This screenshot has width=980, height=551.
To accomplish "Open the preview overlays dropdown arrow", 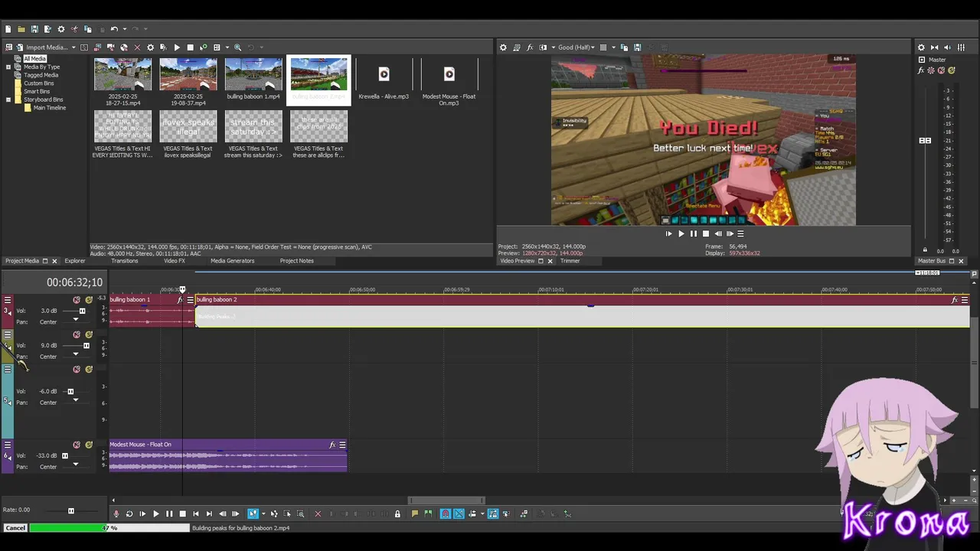I will tap(614, 47).
